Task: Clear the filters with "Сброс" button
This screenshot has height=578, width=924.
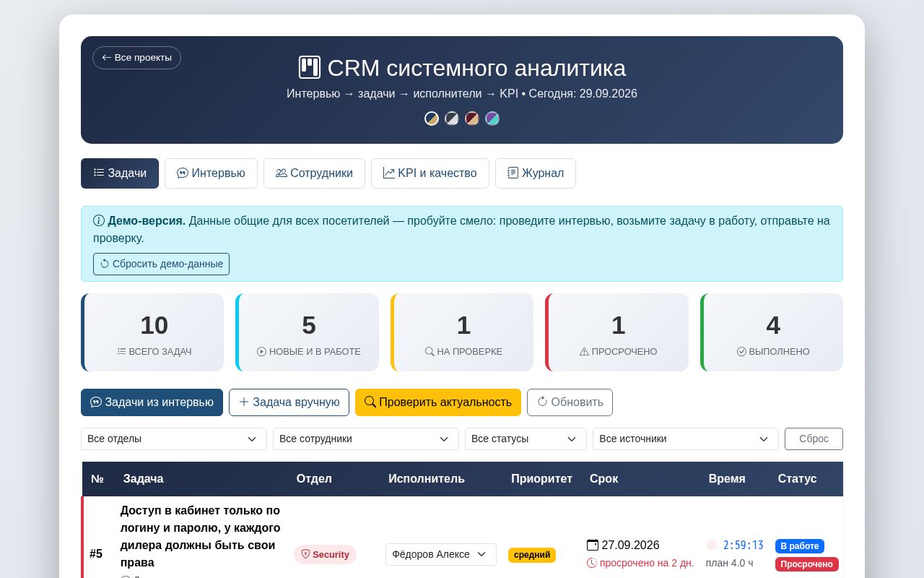Action: [814, 439]
